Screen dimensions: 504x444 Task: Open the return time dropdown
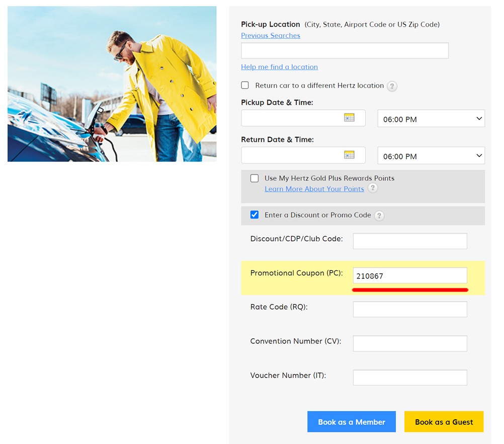click(431, 156)
